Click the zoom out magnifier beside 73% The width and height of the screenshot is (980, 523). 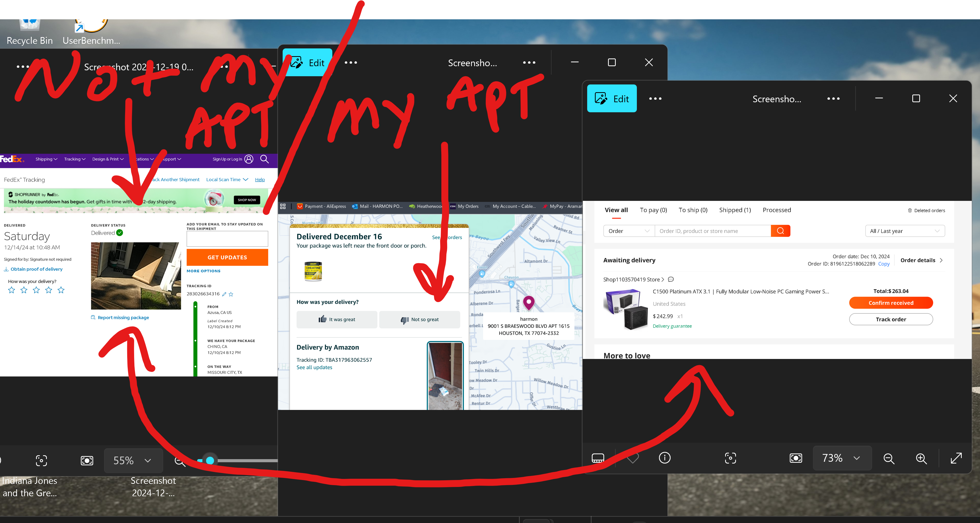pos(889,458)
